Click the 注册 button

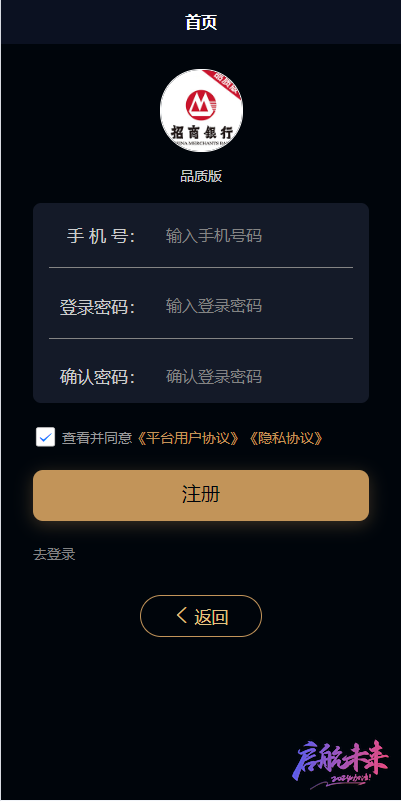coord(201,495)
